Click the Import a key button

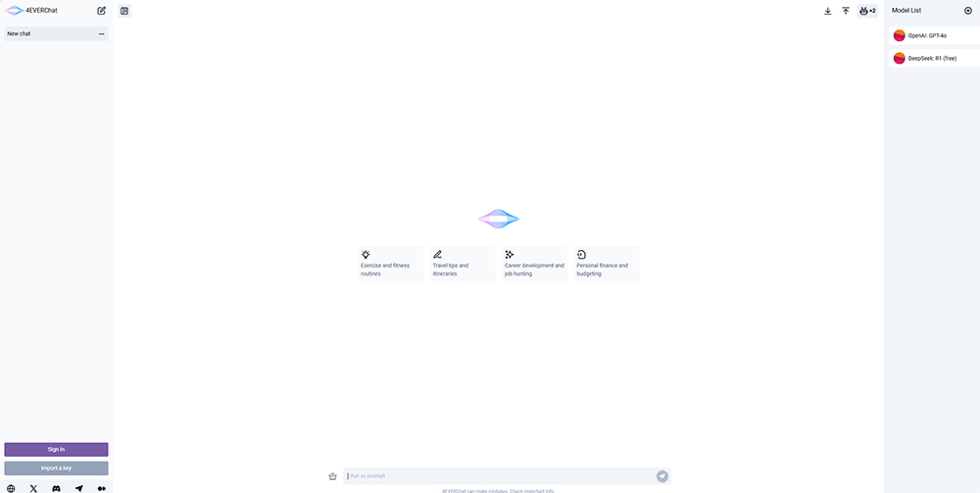[x=56, y=468]
